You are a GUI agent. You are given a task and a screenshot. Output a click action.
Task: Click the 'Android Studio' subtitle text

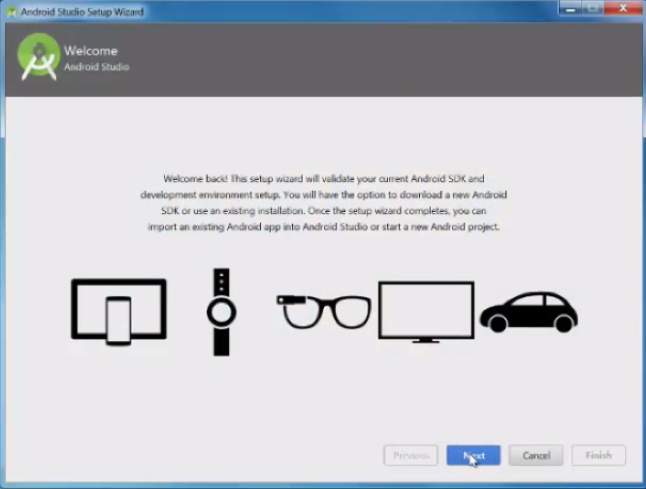pyautogui.click(x=96, y=67)
